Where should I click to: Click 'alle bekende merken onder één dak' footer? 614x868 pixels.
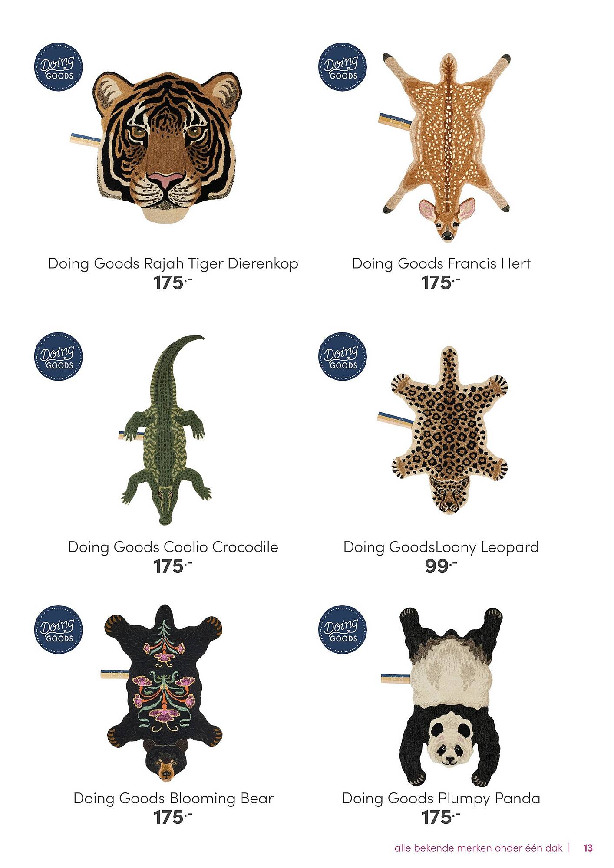[479, 848]
